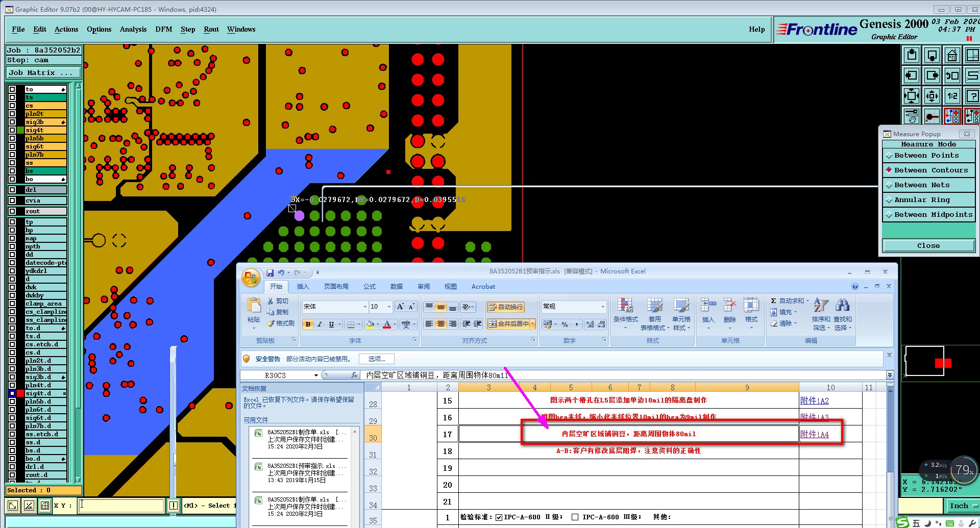The width and height of the screenshot is (980, 528).
Task: Click the Home view icon in Genesis toolbar
Action: (x=952, y=55)
